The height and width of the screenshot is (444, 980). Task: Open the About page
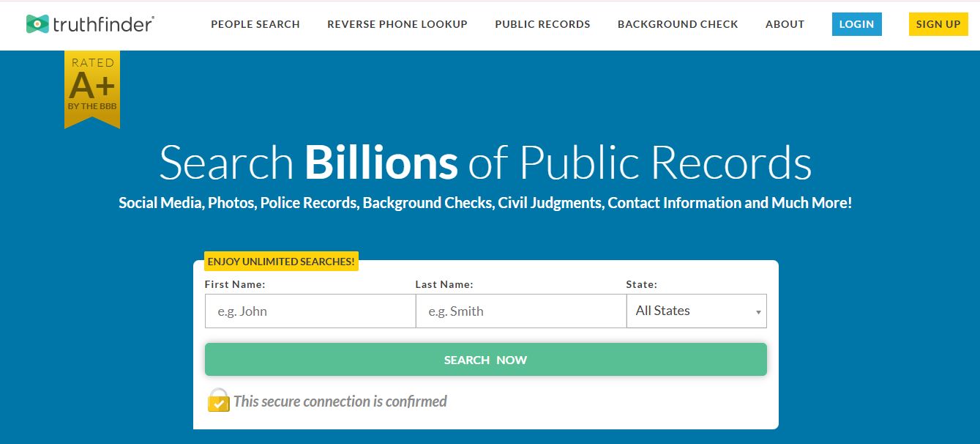pyautogui.click(x=785, y=24)
